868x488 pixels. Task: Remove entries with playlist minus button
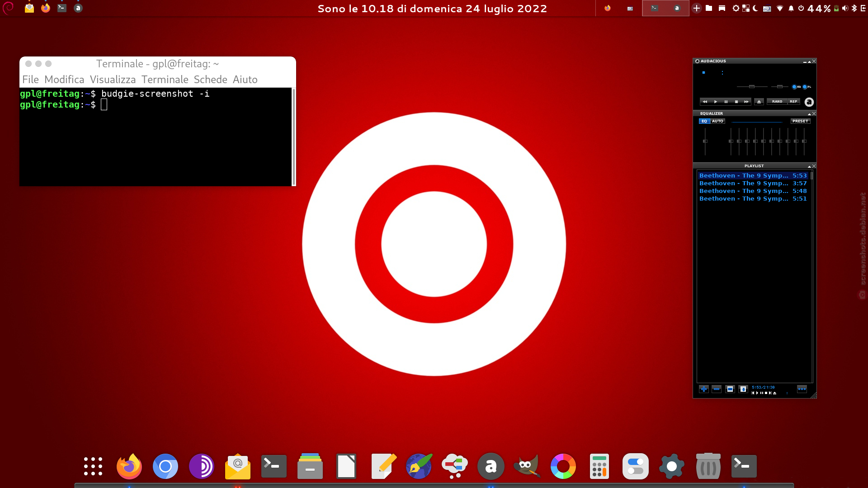(717, 389)
